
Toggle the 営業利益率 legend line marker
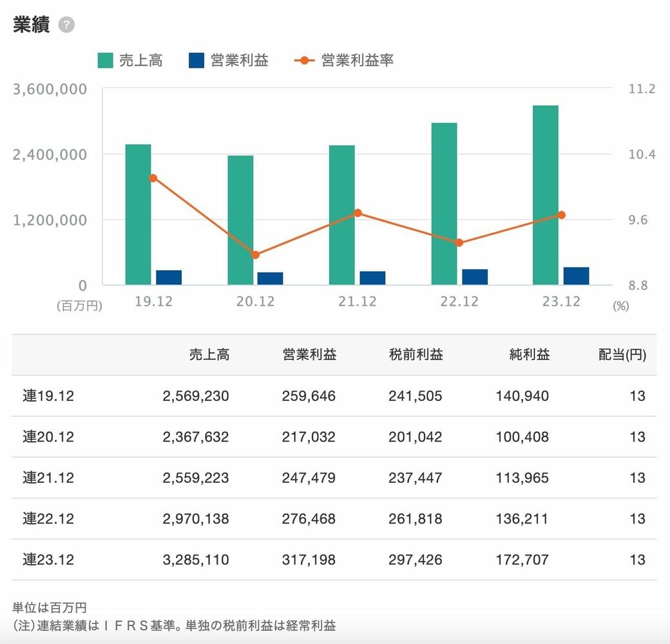point(304,61)
